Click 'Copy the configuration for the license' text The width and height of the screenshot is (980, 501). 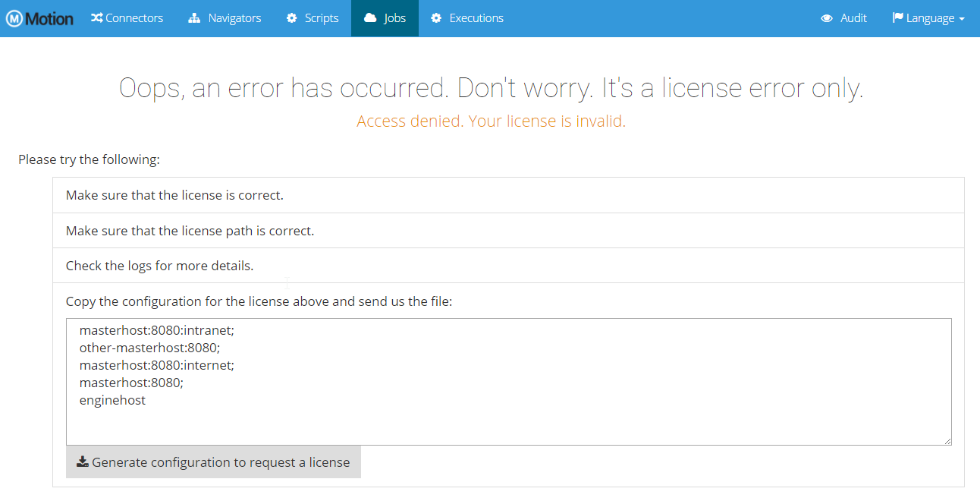(259, 301)
